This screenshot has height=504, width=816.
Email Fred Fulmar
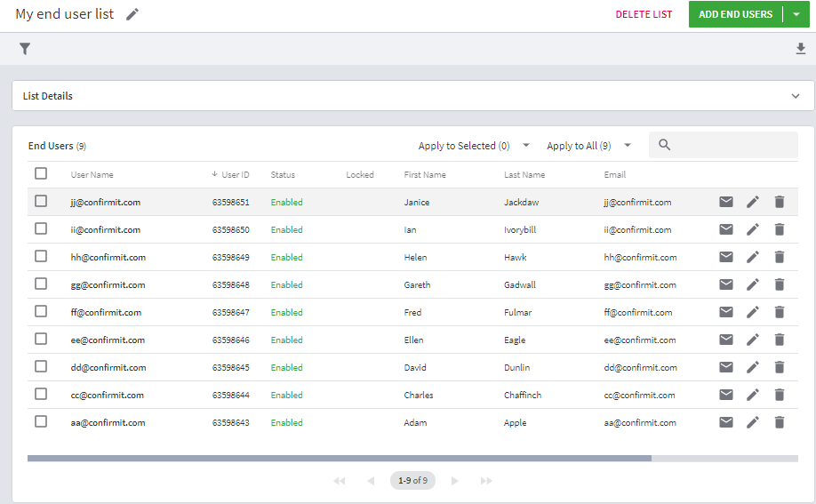point(726,312)
